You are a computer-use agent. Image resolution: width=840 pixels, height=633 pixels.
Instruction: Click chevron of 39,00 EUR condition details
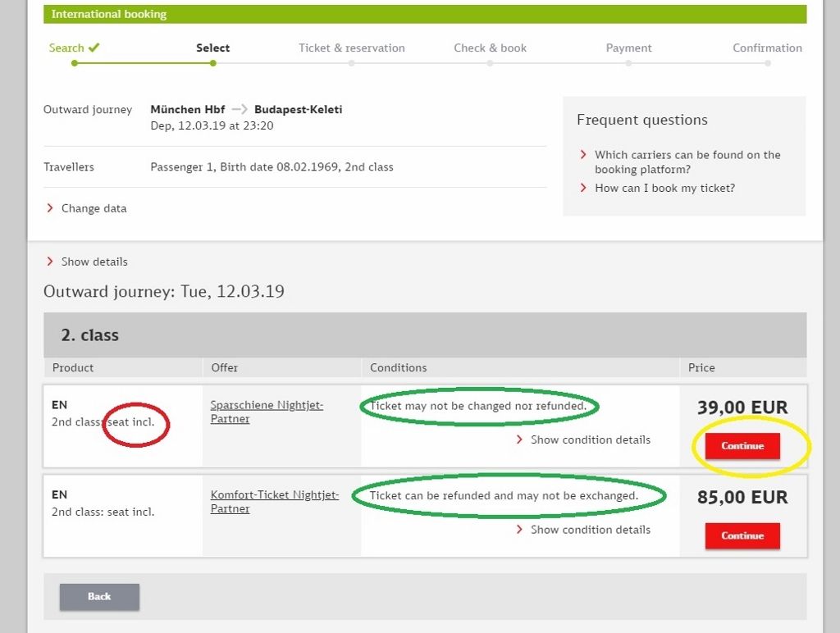point(519,439)
